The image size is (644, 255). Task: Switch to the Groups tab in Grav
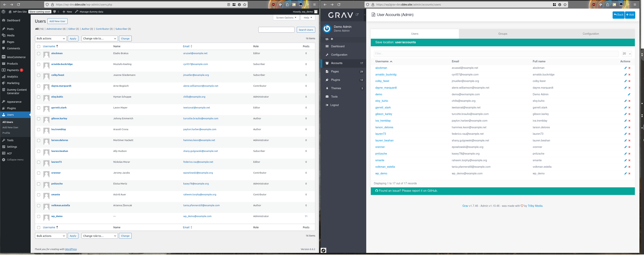(502, 34)
